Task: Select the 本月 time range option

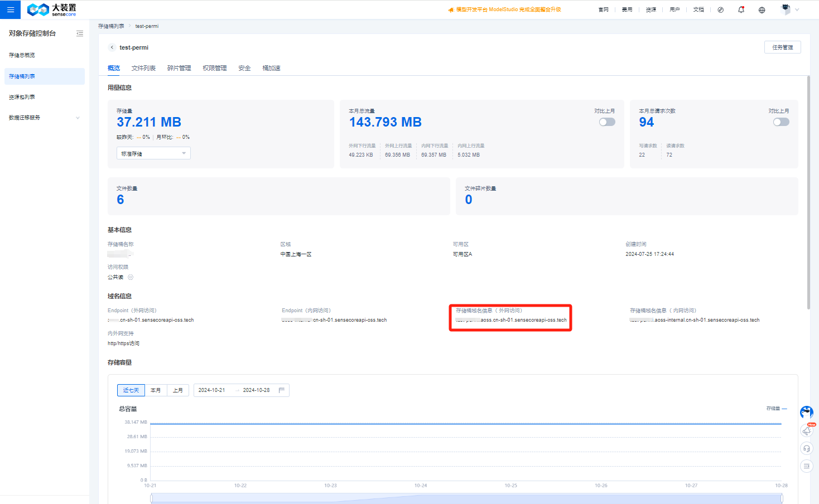Action: [x=156, y=390]
